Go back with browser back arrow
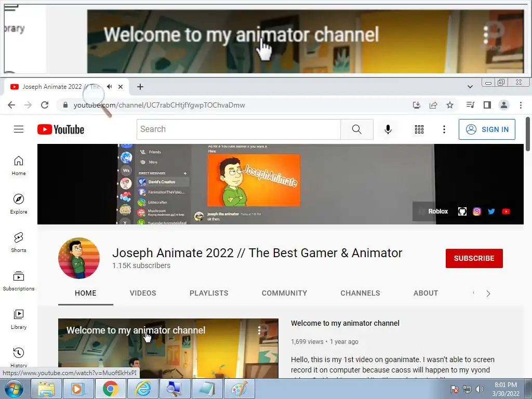The width and height of the screenshot is (532, 399). pos(11,105)
